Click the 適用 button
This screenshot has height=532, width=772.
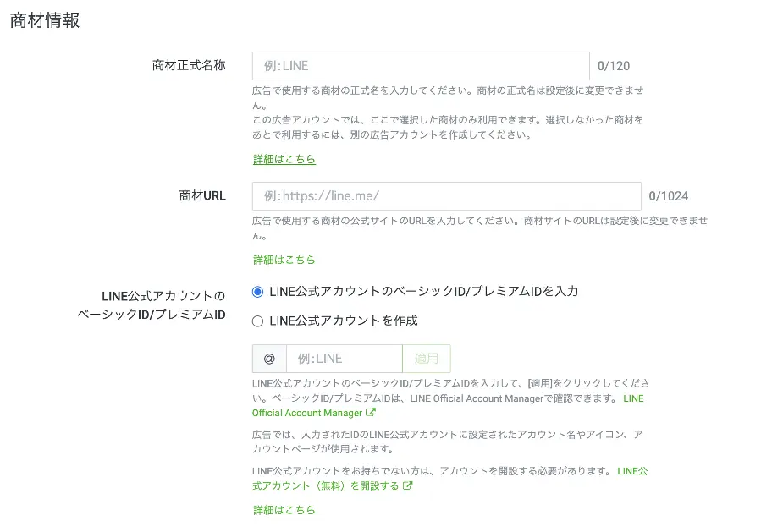point(427,359)
